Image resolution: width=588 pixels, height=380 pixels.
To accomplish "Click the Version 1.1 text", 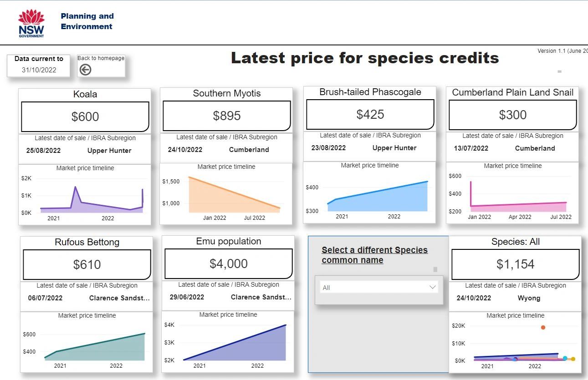I will pyautogui.click(x=559, y=51).
